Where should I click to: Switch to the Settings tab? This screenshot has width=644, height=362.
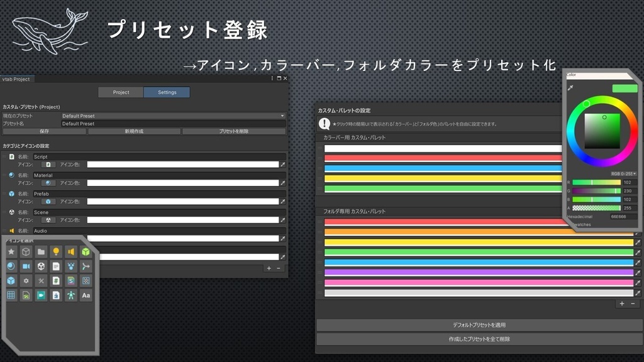tap(167, 92)
